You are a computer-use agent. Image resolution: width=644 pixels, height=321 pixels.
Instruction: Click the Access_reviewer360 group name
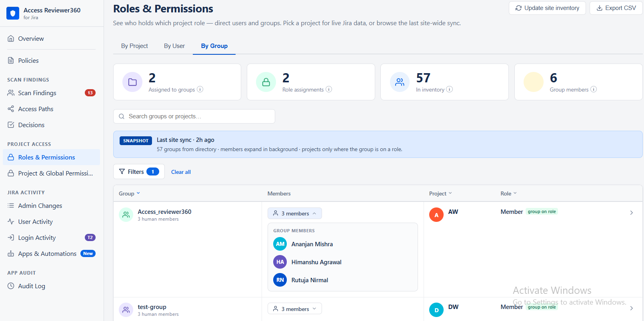pyautogui.click(x=164, y=212)
